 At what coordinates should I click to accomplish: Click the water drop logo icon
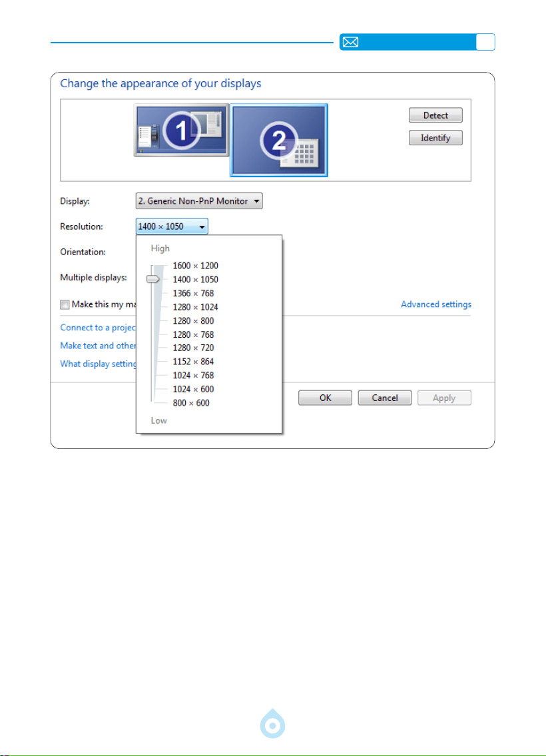[x=273, y=723]
